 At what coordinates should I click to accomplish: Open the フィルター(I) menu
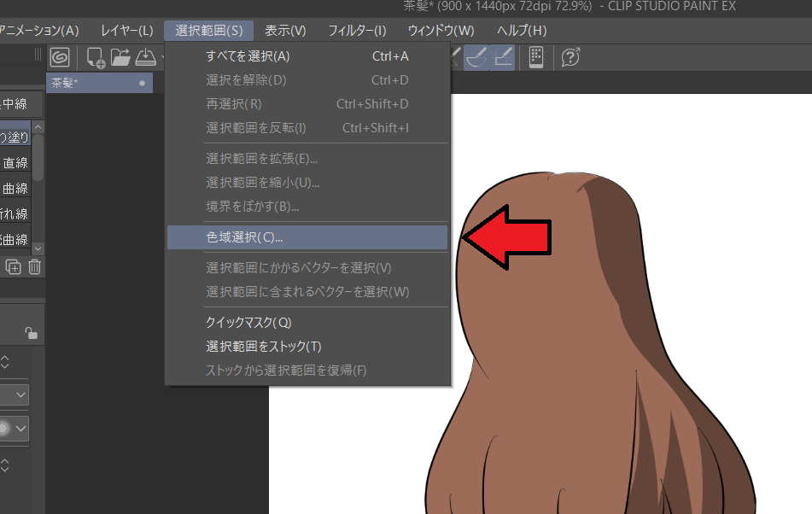pos(357,31)
